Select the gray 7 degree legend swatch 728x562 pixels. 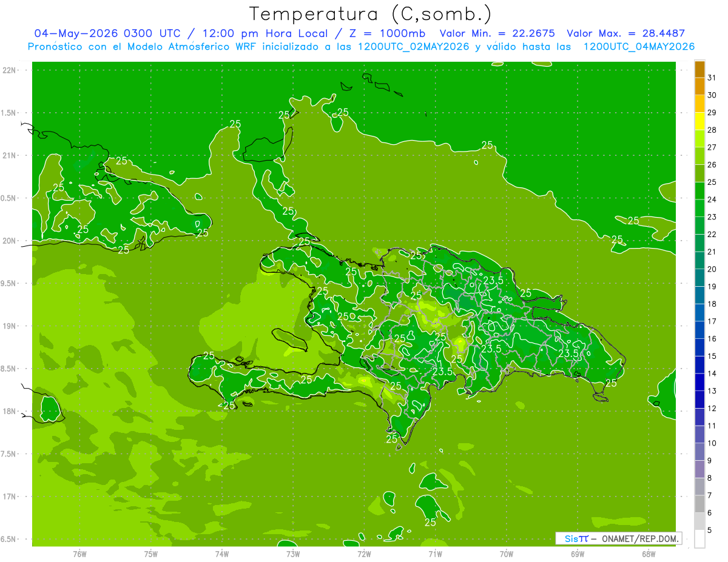(699, 504)
